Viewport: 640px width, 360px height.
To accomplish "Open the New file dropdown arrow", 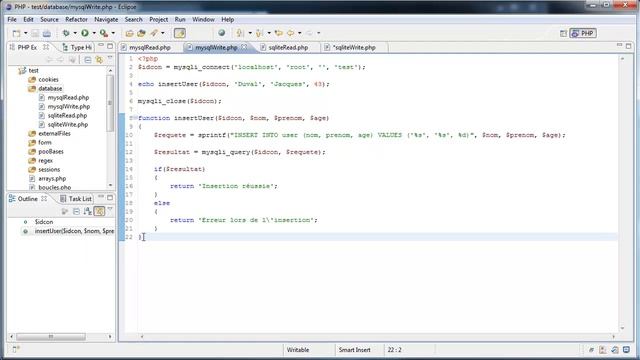I will tap(25, 33).
